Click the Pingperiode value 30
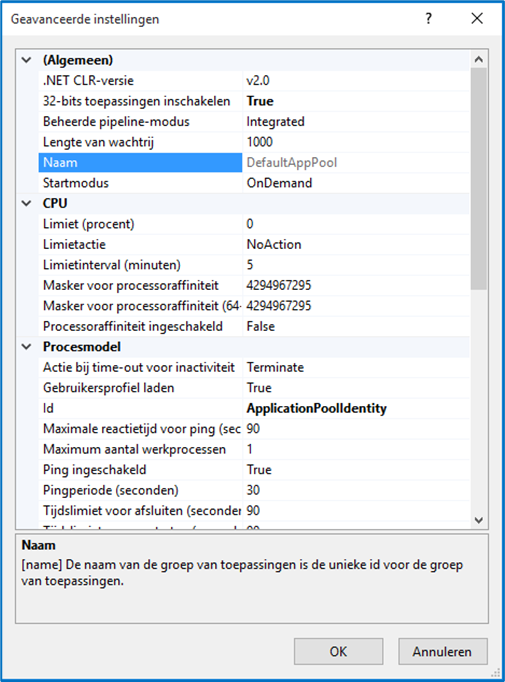The height and width of the screenshot is (682, 505). tap(355, 490)
